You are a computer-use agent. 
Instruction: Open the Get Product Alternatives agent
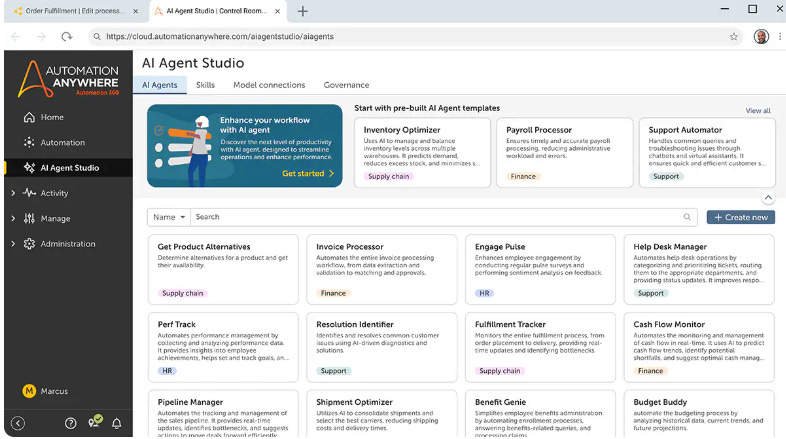(223, 270)
